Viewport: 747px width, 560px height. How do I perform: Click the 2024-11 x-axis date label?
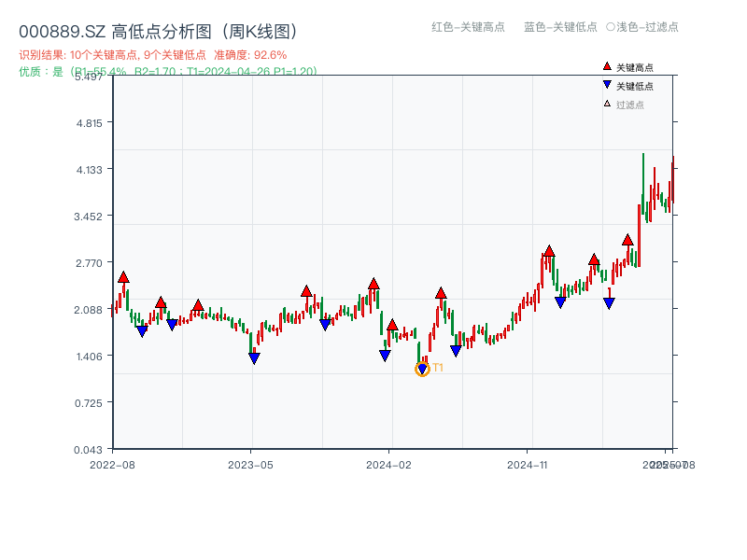point(527,465)
